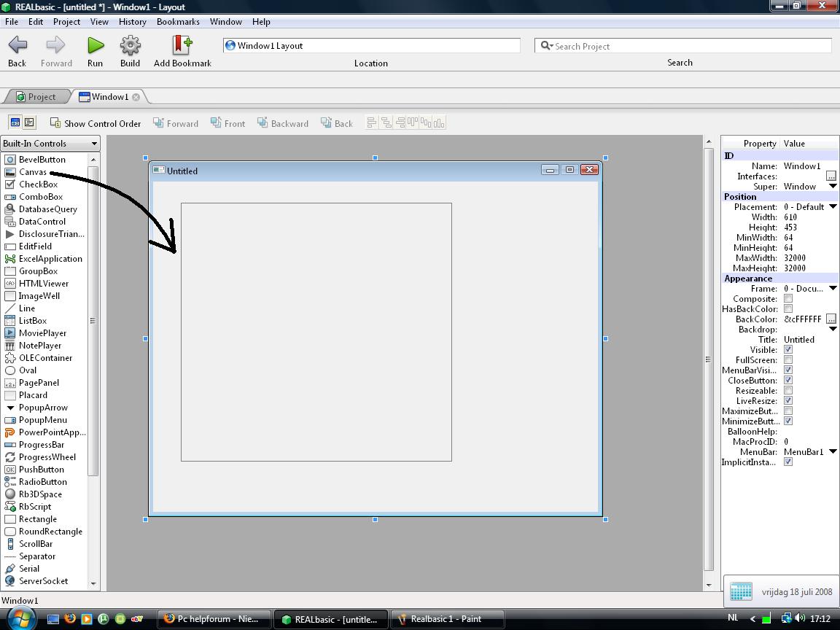840x630 pixels.
Task: Select the BevelButton control
Action: click(x=41, y=160)
